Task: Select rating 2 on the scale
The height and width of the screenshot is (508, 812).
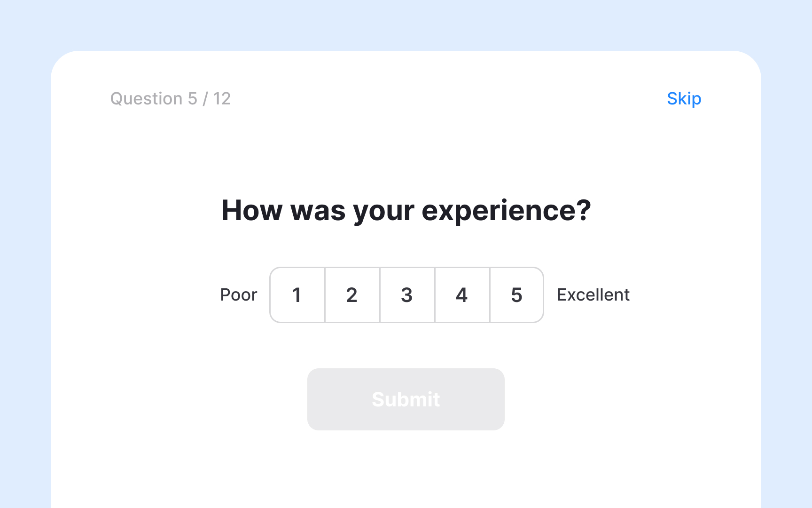Action: coord(351,295)
